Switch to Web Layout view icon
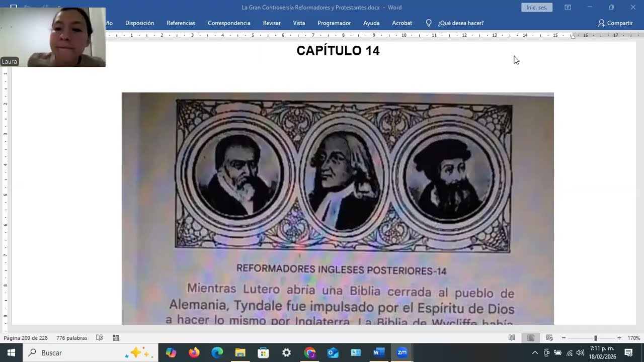 click(x=549, y=338)
